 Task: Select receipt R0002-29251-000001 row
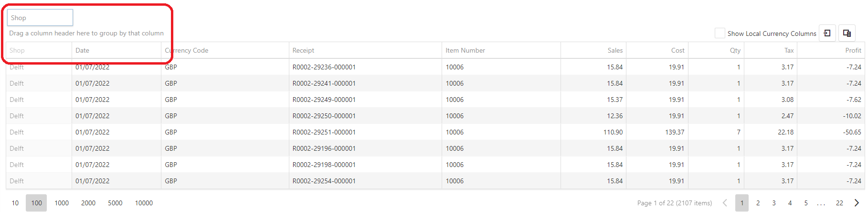[435, 132]
